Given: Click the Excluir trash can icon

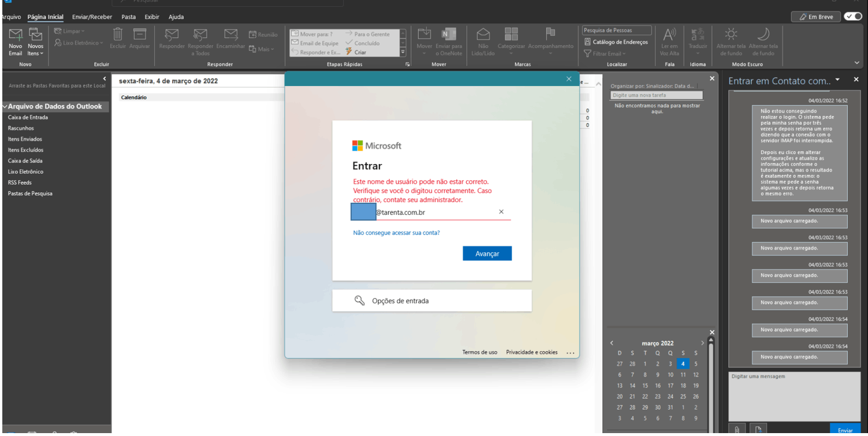Looking at the screenshot, I should 117,35.
